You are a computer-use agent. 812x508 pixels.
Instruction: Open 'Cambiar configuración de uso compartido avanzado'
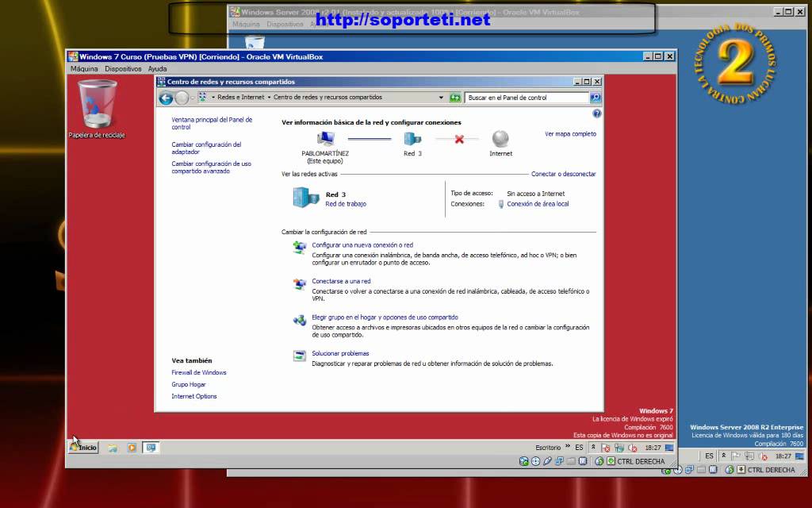click(211, 167)
